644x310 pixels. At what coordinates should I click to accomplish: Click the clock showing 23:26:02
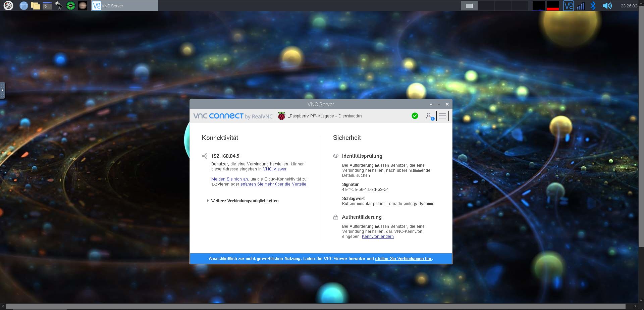click(x=629, y=6)
